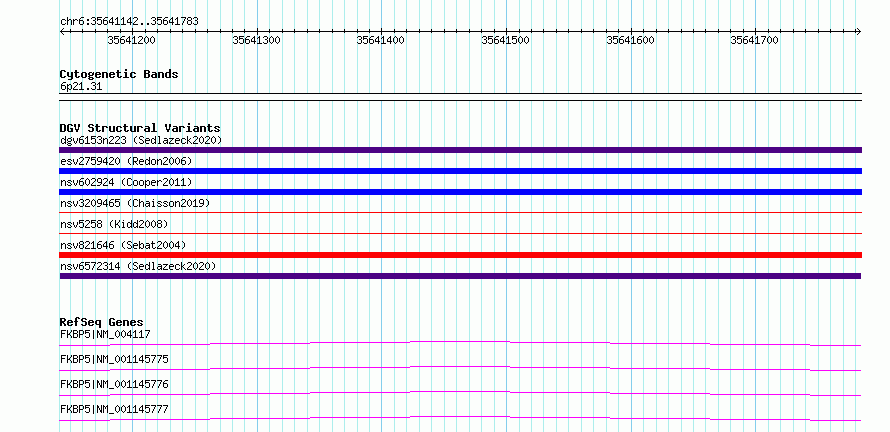The width and height of the screenshot is (890, 432).
Task: Select transcript label FKBP5|NM_001145775
Action: click(x=114, y=359)
